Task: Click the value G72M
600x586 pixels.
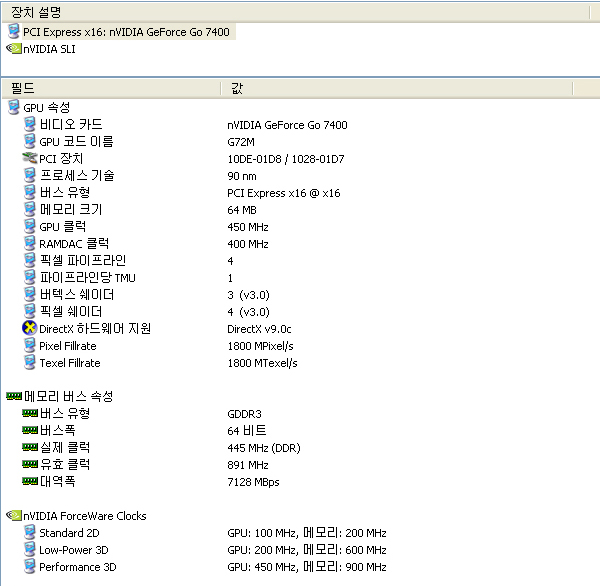Action: pos(241,142)
